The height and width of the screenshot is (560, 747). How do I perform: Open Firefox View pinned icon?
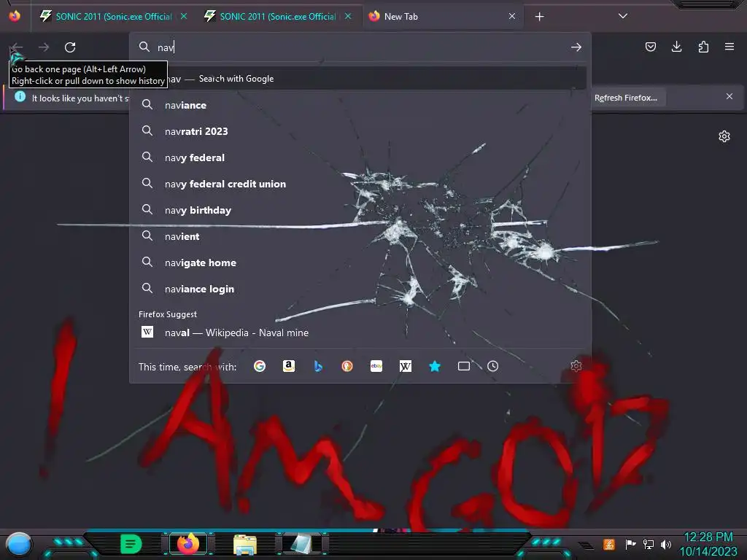(x=15, y=16)
